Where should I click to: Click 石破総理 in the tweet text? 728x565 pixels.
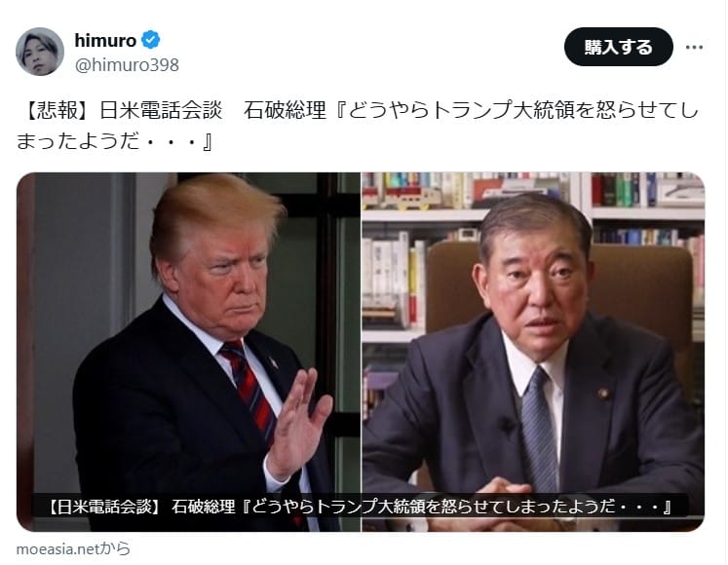286,110
